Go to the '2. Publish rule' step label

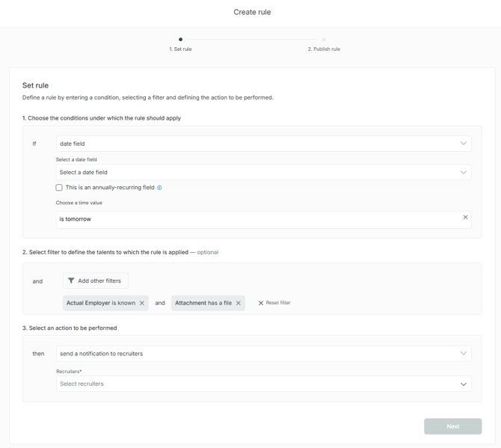(x=324, y=49)
